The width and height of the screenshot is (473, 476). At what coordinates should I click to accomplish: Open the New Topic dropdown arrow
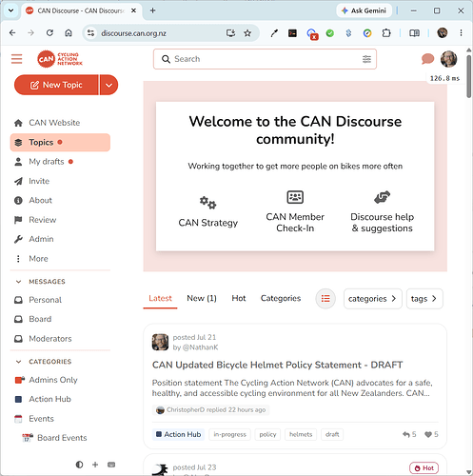108,85
